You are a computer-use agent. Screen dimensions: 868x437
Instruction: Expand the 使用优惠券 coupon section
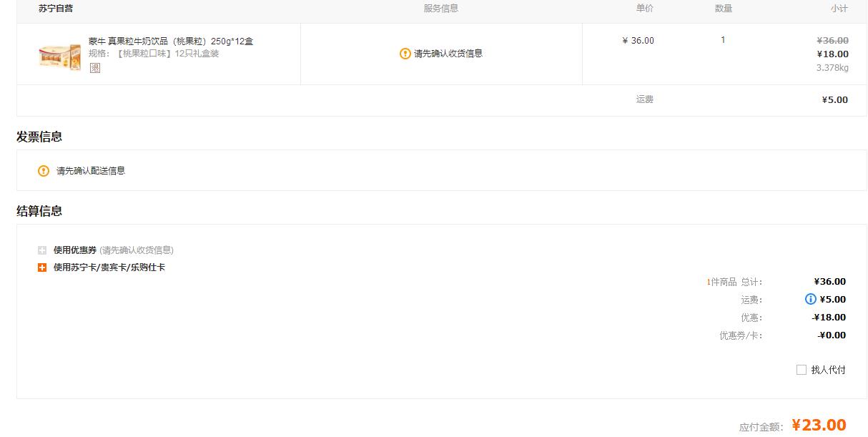click(x=42, y=250)
